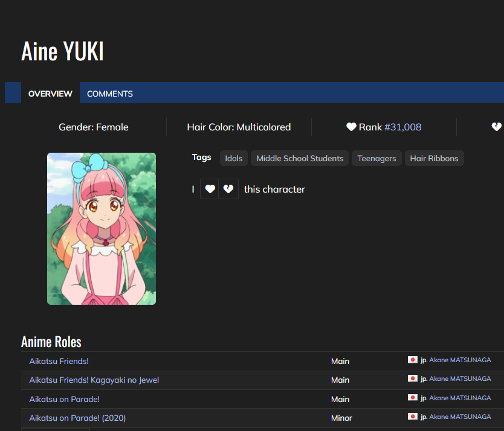Click Akane MATSUNAGA in Aikatsu Friends! row

(460, 360)
